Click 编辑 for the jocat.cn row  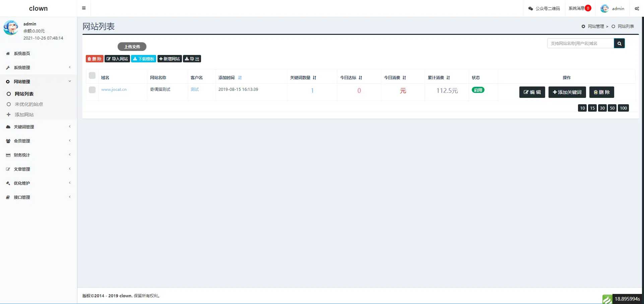point(532,92)
